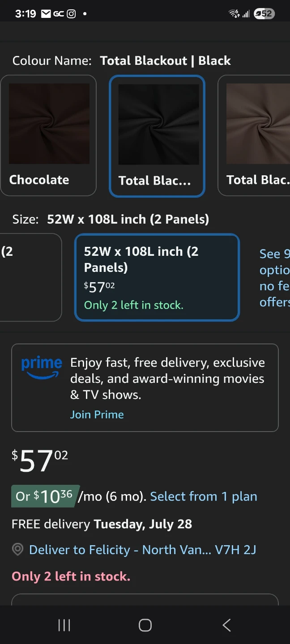
Task: Open Select from 1 plan link
Action: pos(204,496)
